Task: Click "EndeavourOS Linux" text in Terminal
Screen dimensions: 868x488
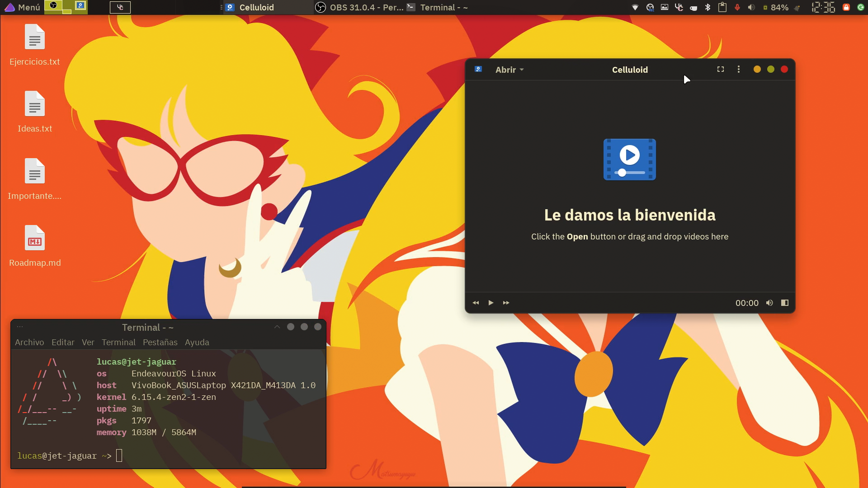Action: coord(174,373)
